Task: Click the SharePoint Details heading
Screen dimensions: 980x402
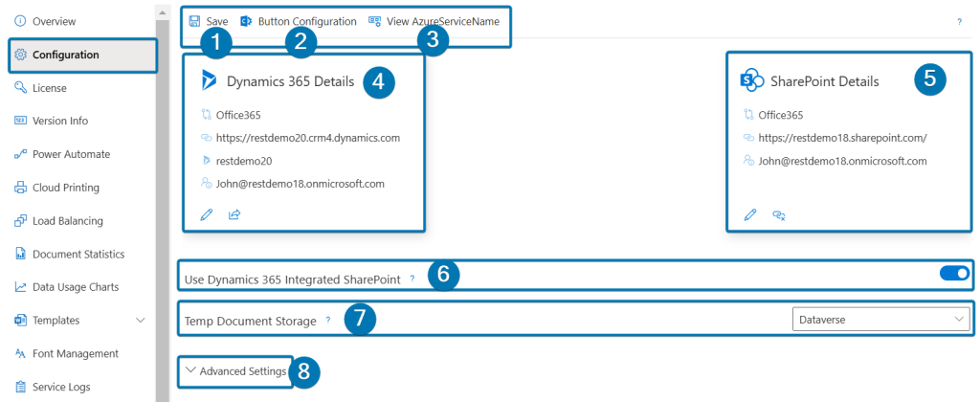Action: click(825, 81)
